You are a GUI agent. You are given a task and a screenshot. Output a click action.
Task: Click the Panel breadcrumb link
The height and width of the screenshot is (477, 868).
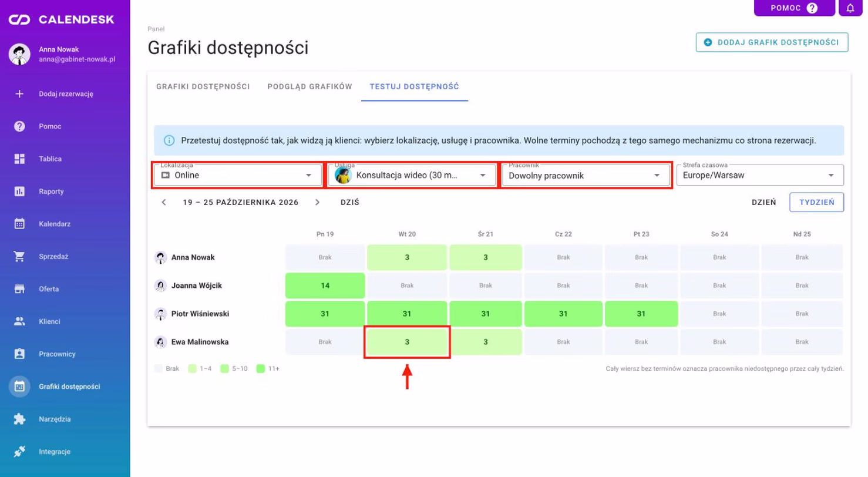156,28
